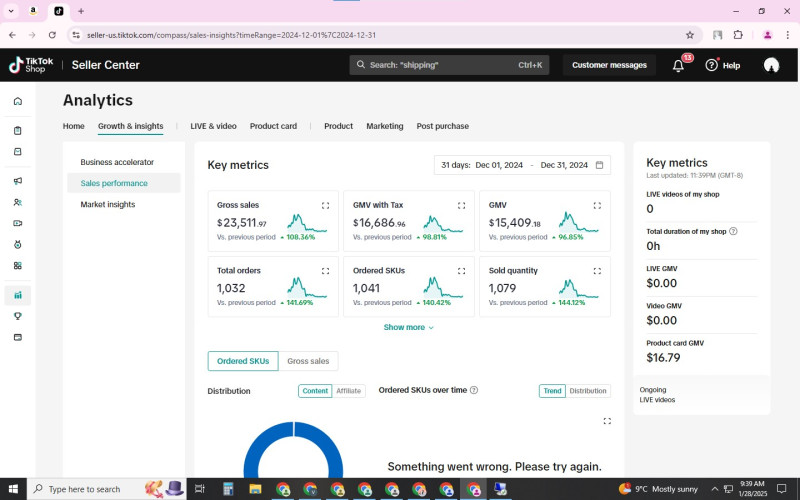Open the Finance card icon in sidebar

coord(18,337)
